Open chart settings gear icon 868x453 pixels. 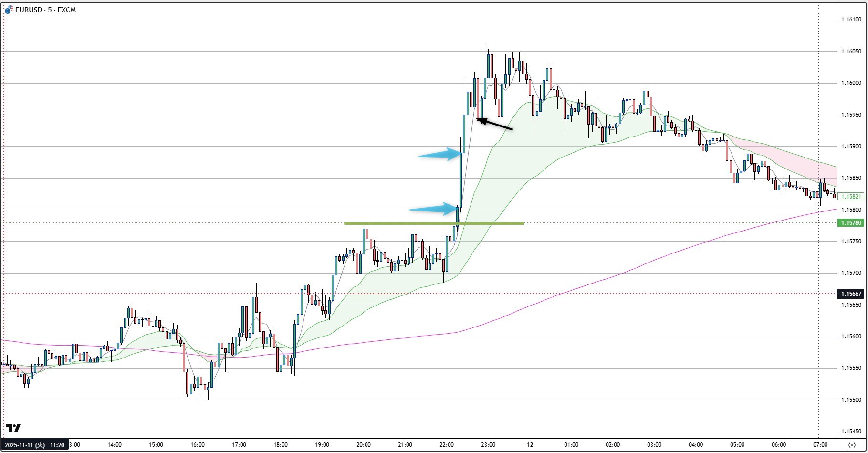pyautogui.click(x=852, y=445)
